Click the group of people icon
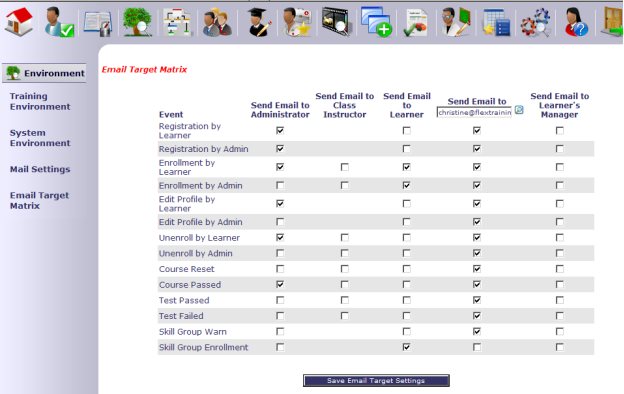Image resolution: width=624 pixels, height=394 pixels. click(x=217, y=22)
